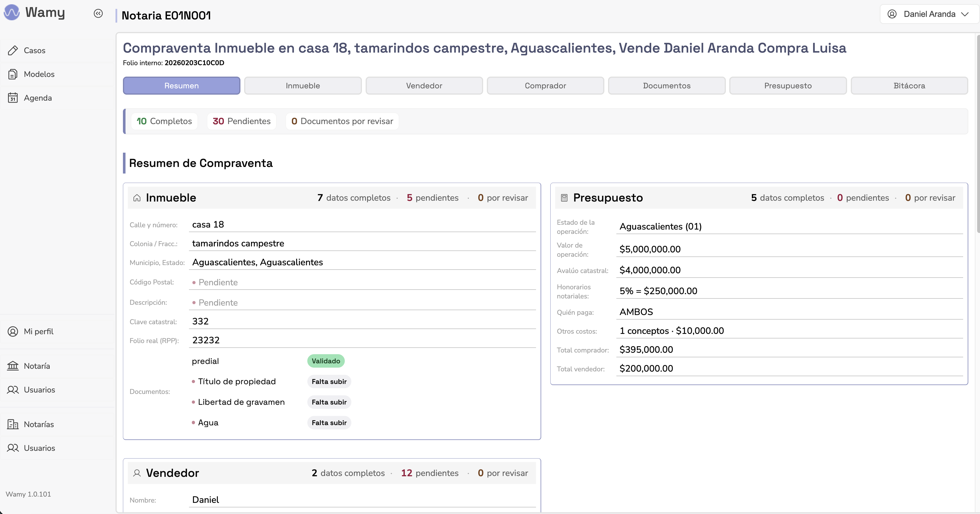Screen dimensions: 980x514
Task: Open the Bitácora tab
Action: 909,85
